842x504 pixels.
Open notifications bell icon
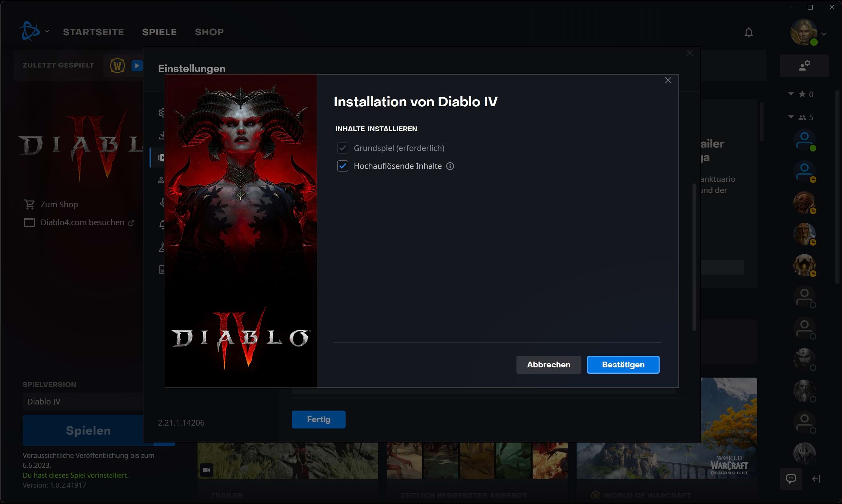coord(749,32)
